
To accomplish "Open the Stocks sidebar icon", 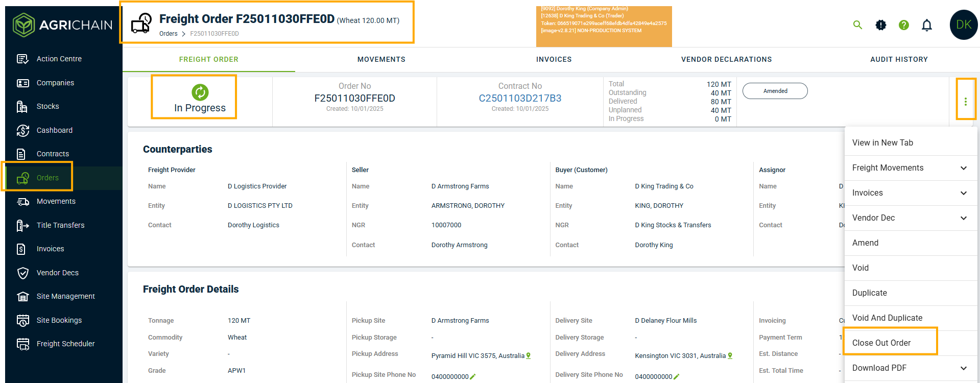I will coord(22,106).
